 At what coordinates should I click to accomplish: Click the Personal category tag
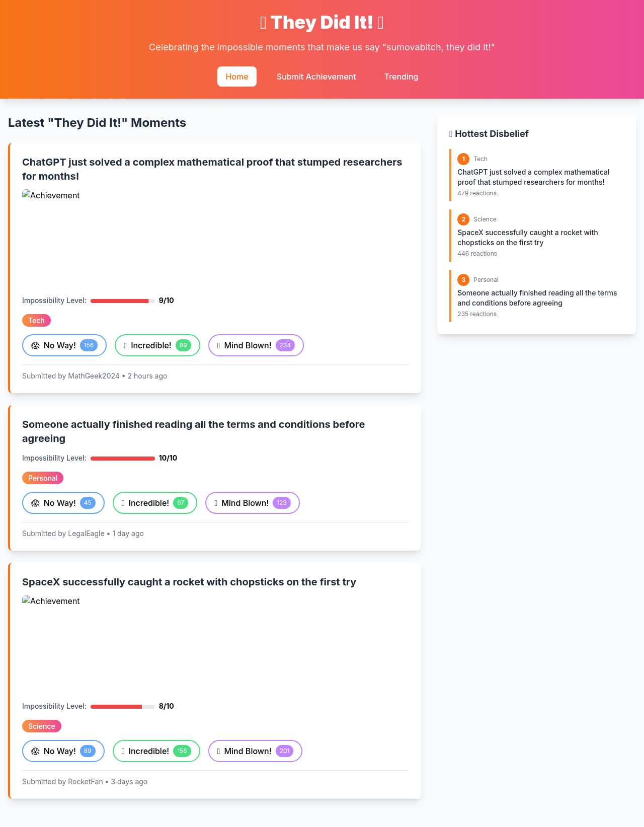click(43, 478)
